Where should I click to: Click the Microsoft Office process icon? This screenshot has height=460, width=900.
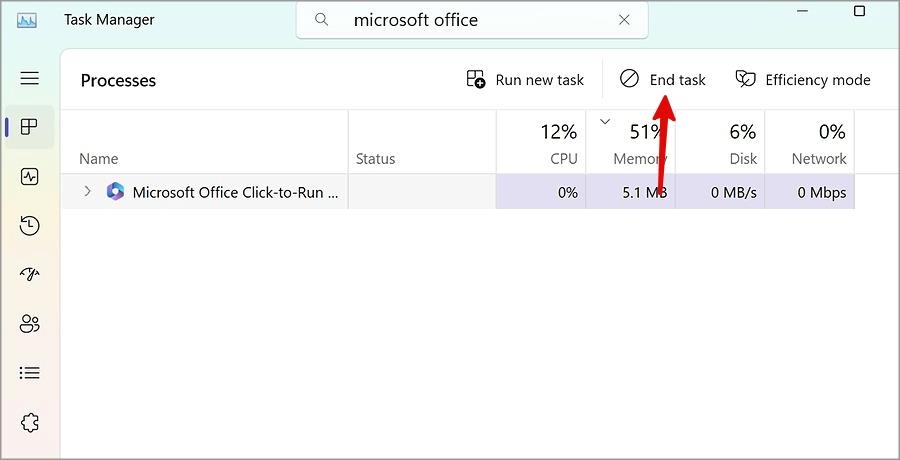115,191
